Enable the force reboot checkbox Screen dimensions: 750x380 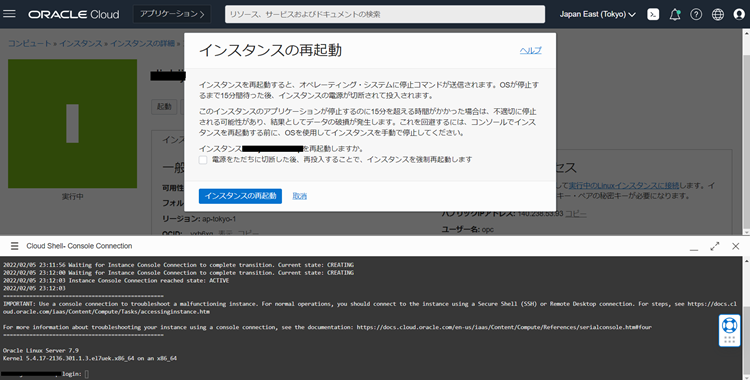click(203, 160)
